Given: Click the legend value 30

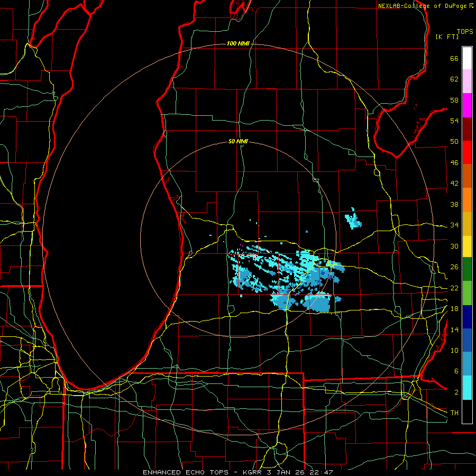Looking at the screenshot, I should pos(454,246).
